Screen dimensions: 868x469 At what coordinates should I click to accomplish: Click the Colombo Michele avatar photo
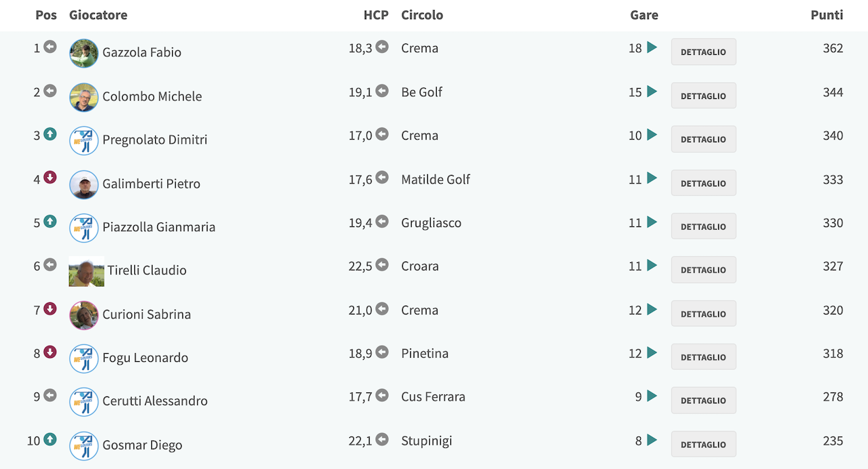[84, 97]
